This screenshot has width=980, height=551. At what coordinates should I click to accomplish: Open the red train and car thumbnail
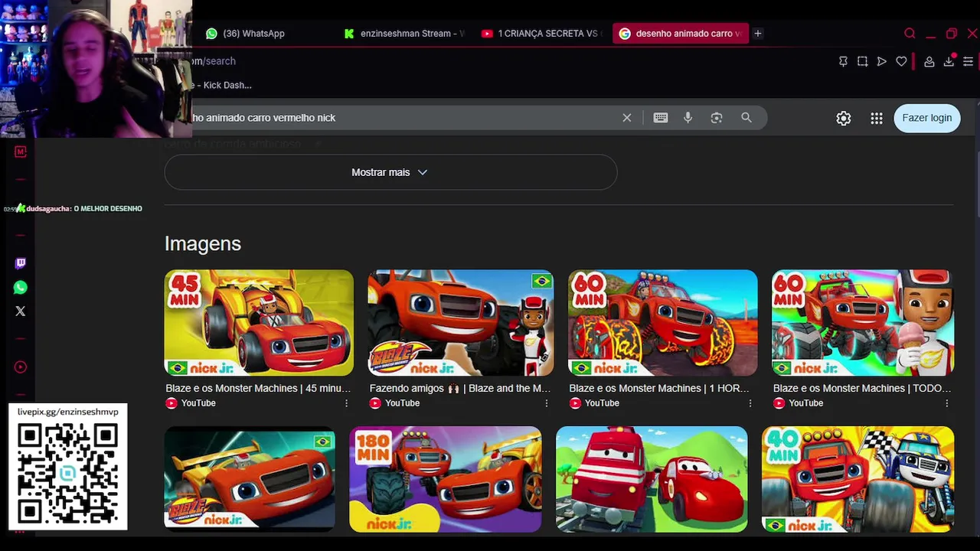click(x=652, y=479)
